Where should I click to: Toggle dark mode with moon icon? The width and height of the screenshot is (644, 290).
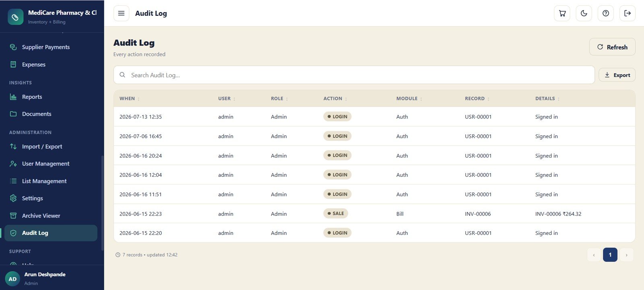[x=584, y=13]
